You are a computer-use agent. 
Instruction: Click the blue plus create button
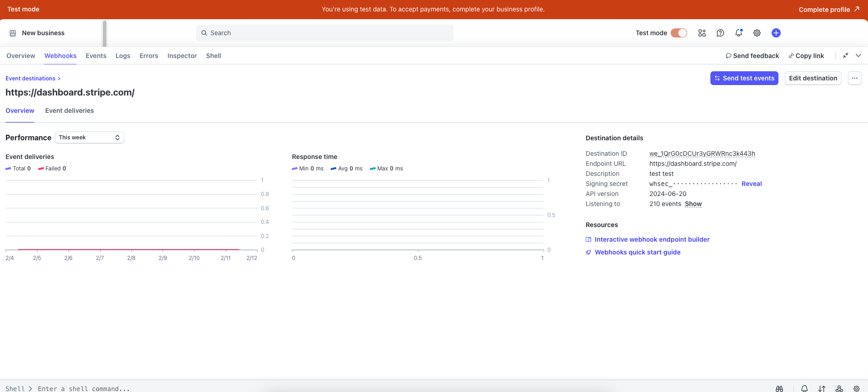tap(776, 33)
